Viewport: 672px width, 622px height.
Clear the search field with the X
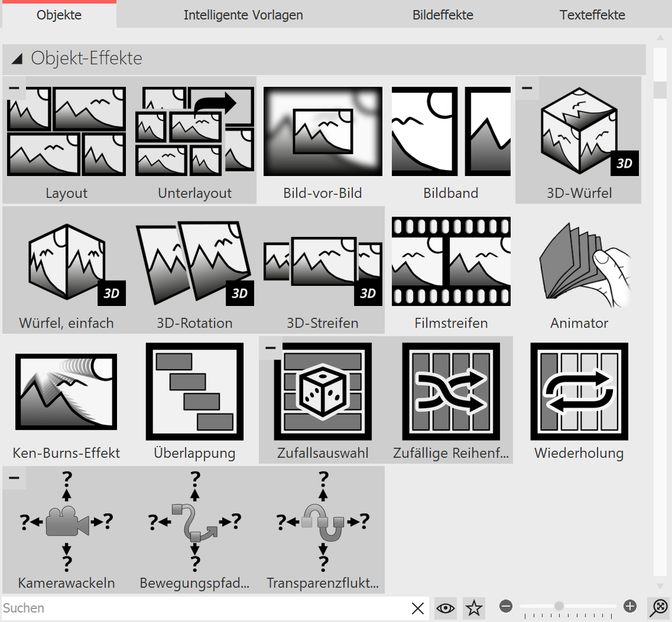pos(418,608)
